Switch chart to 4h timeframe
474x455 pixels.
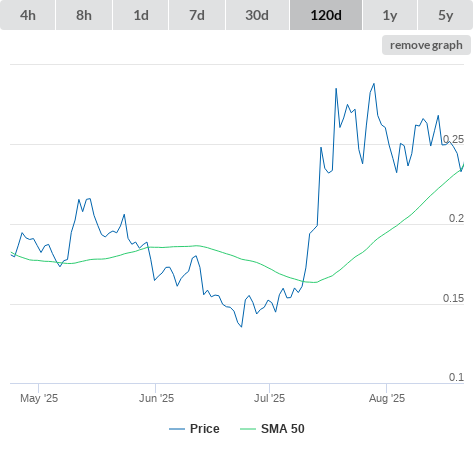tap(28, 15)
